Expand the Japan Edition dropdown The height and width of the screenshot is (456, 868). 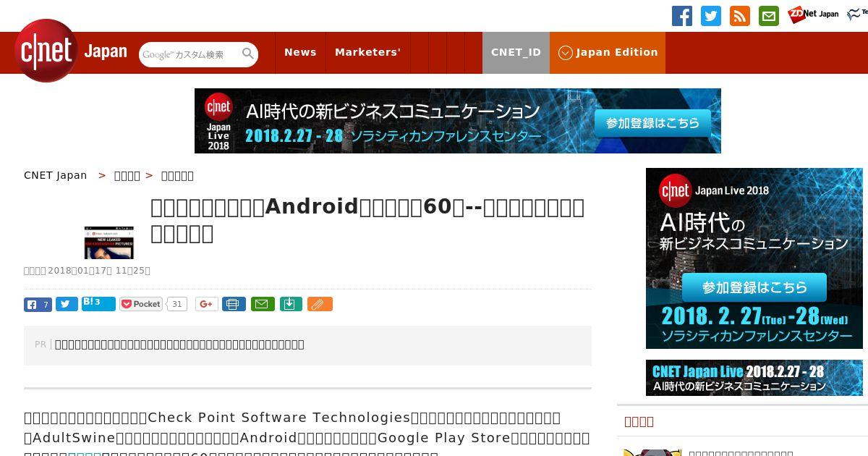[x=608, y=53]
